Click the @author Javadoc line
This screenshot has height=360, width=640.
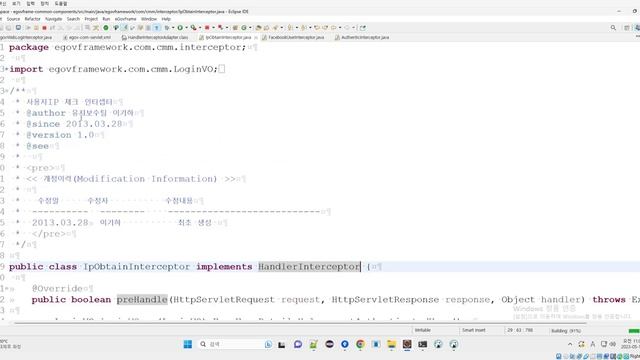80,113
